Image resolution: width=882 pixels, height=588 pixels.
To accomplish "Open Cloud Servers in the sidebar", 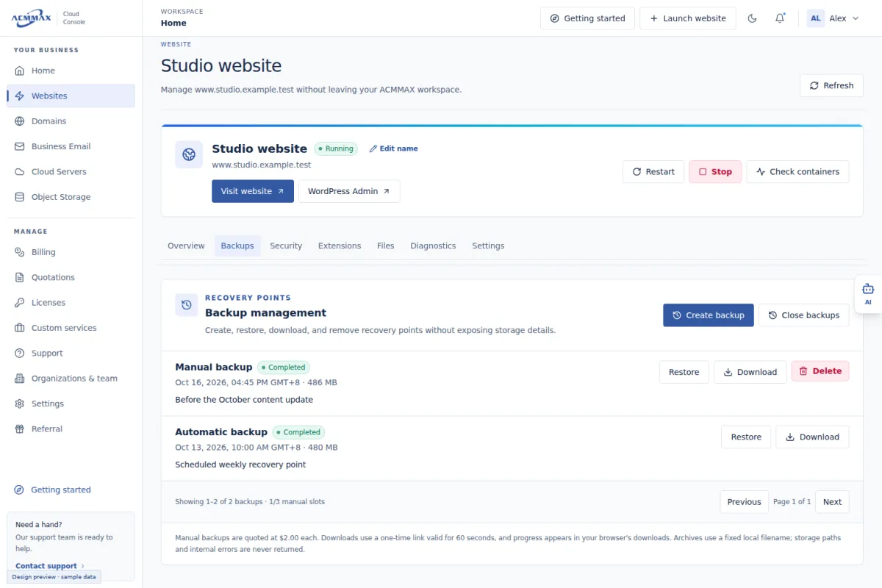I will click(x=71, y=172).
